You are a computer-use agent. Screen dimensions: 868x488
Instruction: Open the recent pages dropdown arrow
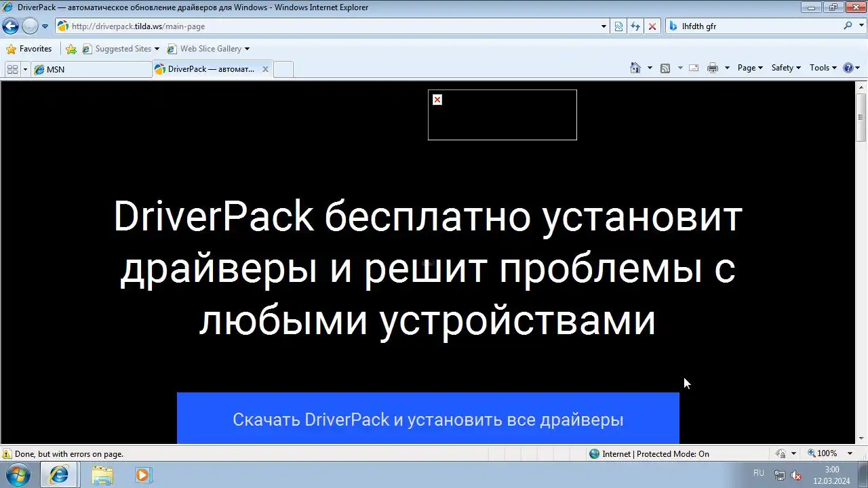click(x=45, y=26)
